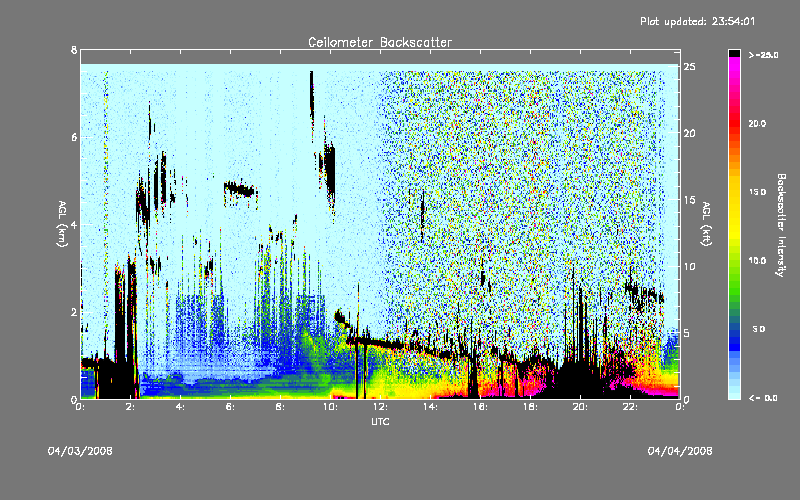Screen dimensions: 800x500
Task: Click the 2: hour tick on UTC axis
Action: click(130, 407)
